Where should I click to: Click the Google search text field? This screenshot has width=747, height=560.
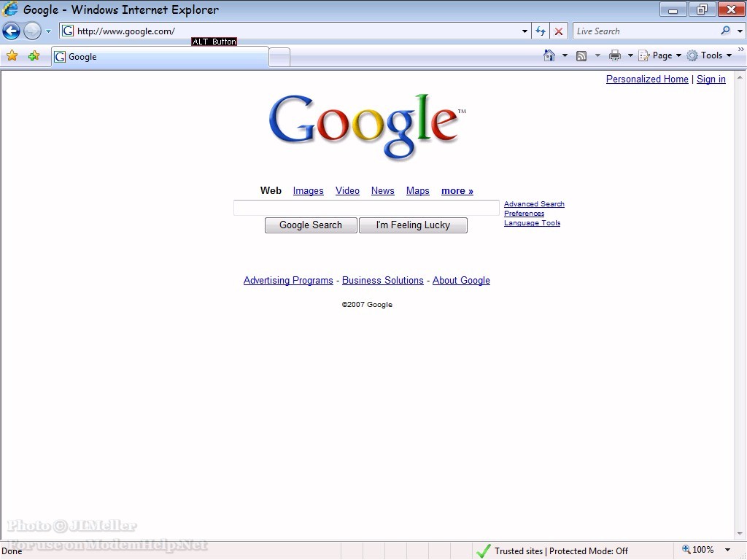point(366,208)
